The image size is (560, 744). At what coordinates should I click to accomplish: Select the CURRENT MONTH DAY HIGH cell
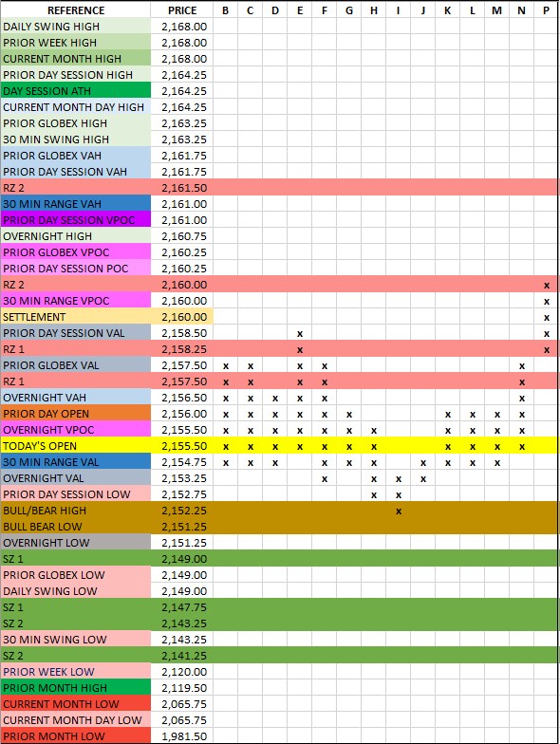[x=76, y=107]
